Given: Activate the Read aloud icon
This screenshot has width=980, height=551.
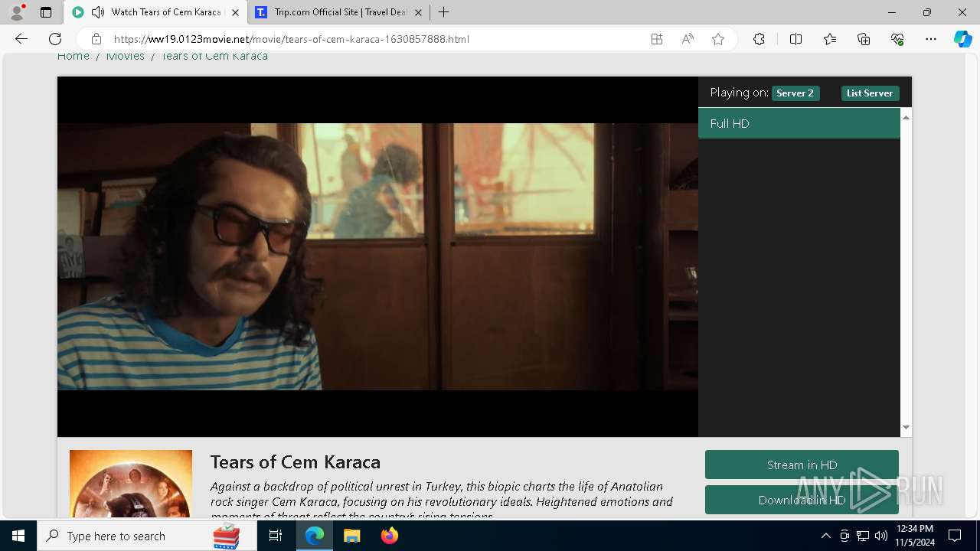Looking at the screenshot, I should click(688, 39).
